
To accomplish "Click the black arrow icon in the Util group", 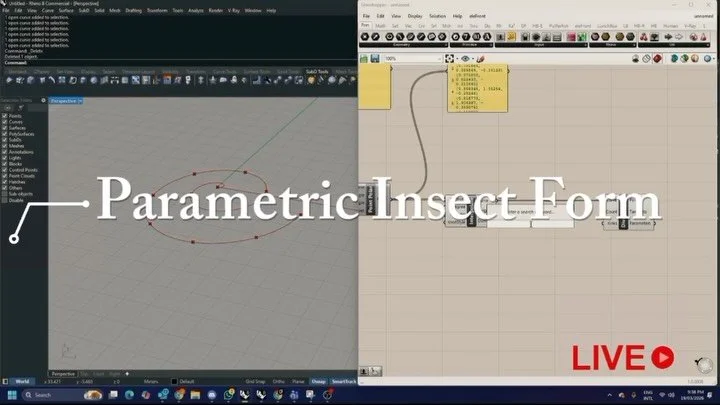I will pyautogui.click(x=668, y=37).
